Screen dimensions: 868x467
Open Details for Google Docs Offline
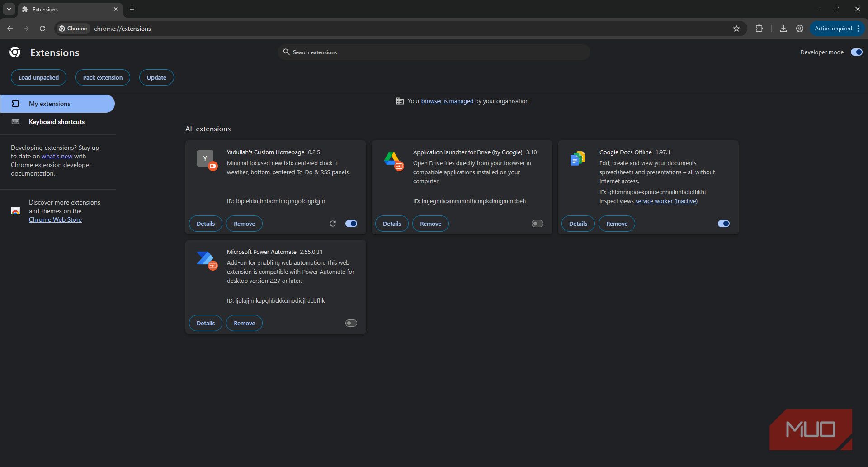coord(578,224)
